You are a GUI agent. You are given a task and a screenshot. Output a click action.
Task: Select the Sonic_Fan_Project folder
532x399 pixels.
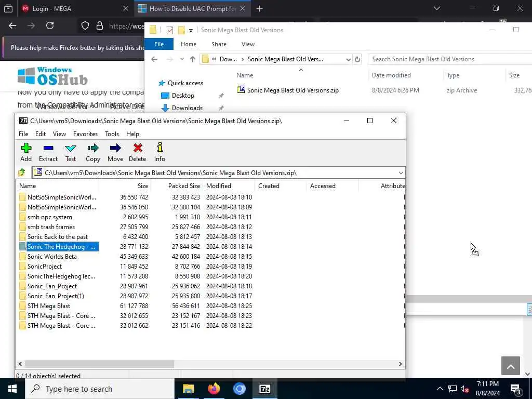pos(52,286)
